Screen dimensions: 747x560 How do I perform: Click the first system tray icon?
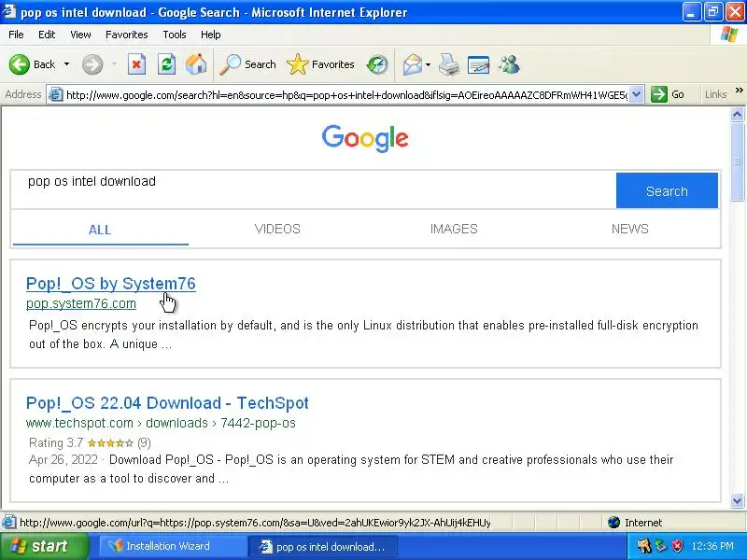point(644,546)
